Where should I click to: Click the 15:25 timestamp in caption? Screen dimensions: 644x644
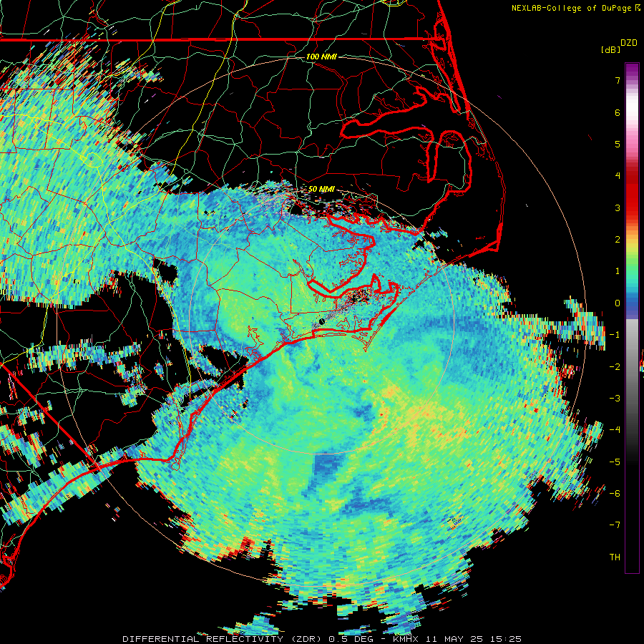tap(506, 639)
